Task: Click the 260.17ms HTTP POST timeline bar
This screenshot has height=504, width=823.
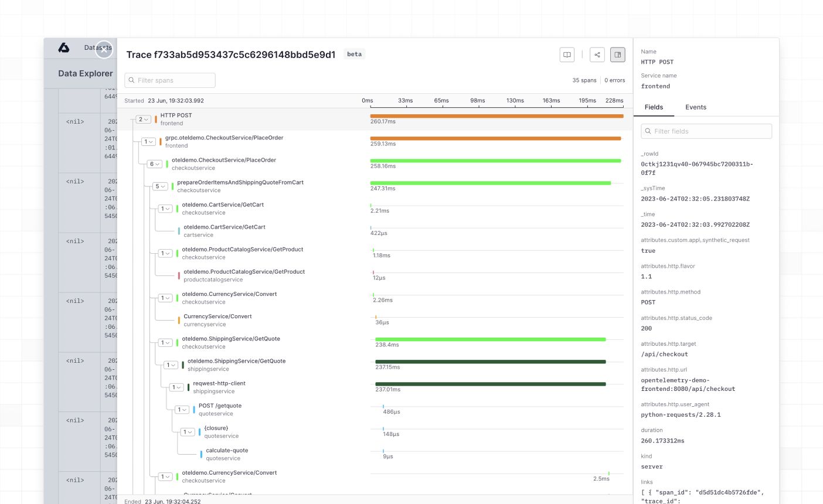Action: (496, 116)
